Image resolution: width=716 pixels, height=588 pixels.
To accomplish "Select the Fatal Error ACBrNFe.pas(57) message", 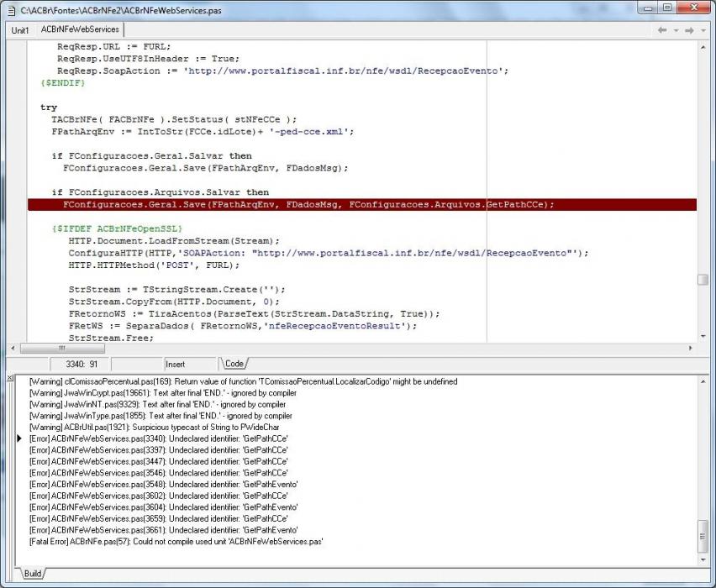I will coord(176,541).
